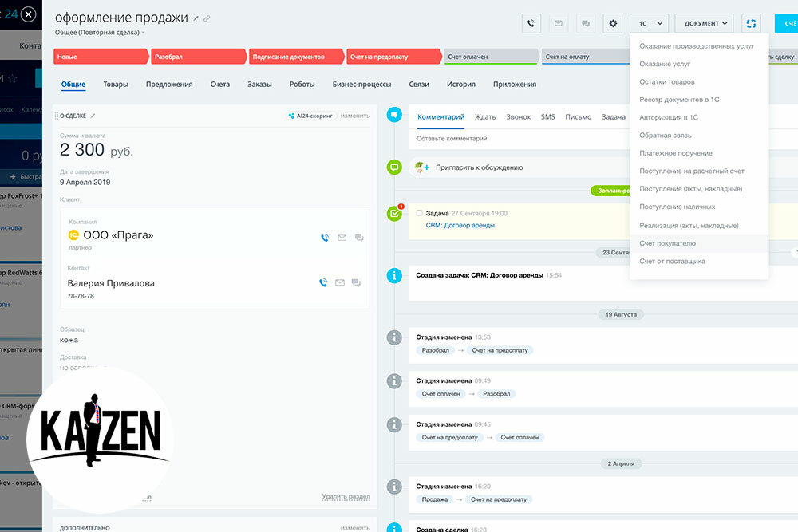The height and width of the screenshot is (532, 798).
Task: Open the Бизнес-процессы tab
Action: click(x=361, y=85)
